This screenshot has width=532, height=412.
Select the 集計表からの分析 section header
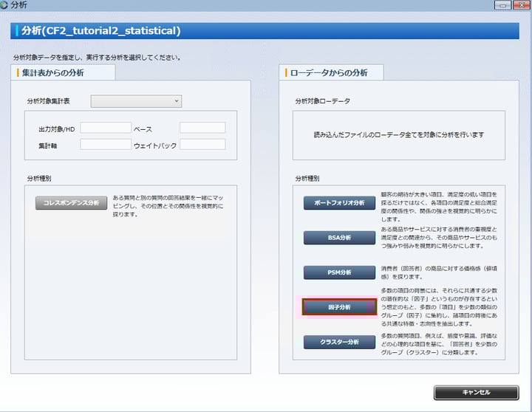[63, 72]
